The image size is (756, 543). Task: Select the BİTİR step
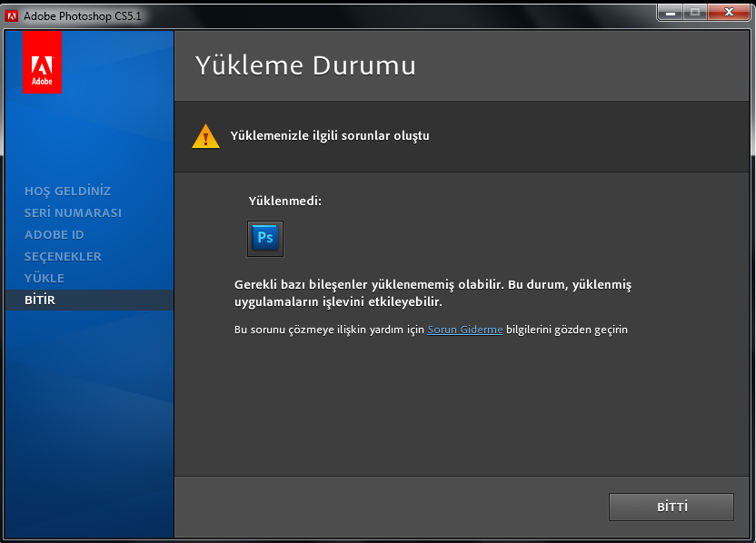(x=89, y=300)
